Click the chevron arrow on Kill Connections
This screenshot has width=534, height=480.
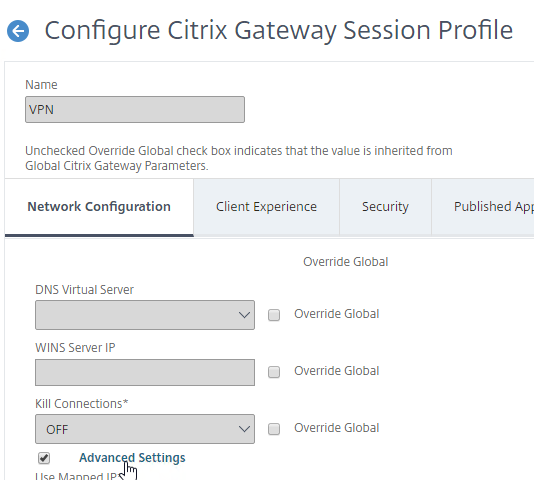[x=244, y=429]
